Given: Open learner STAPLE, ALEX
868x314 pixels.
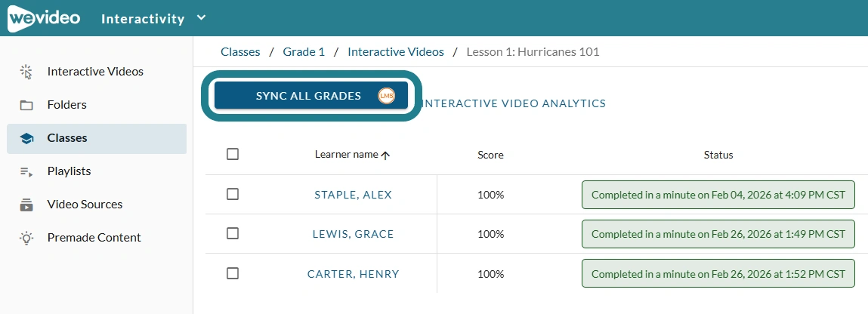Looking at the screenshot, I should click(354, 195).
